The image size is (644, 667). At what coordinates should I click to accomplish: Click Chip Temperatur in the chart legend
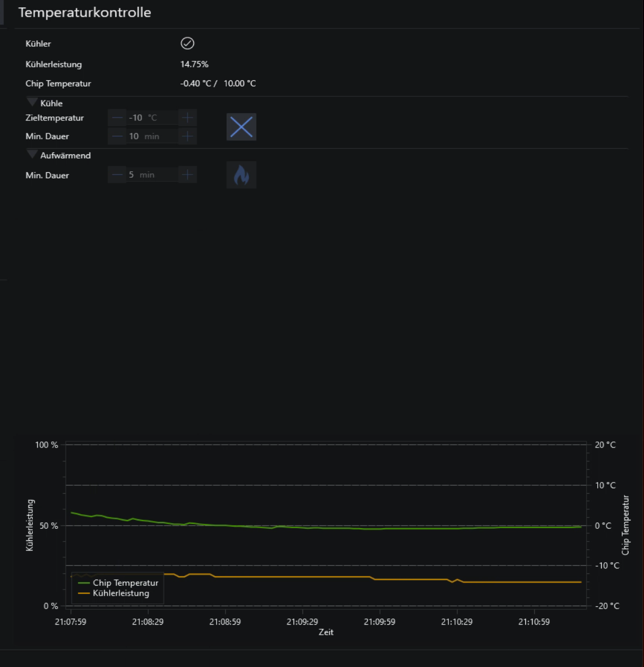(x=125, y=583)
